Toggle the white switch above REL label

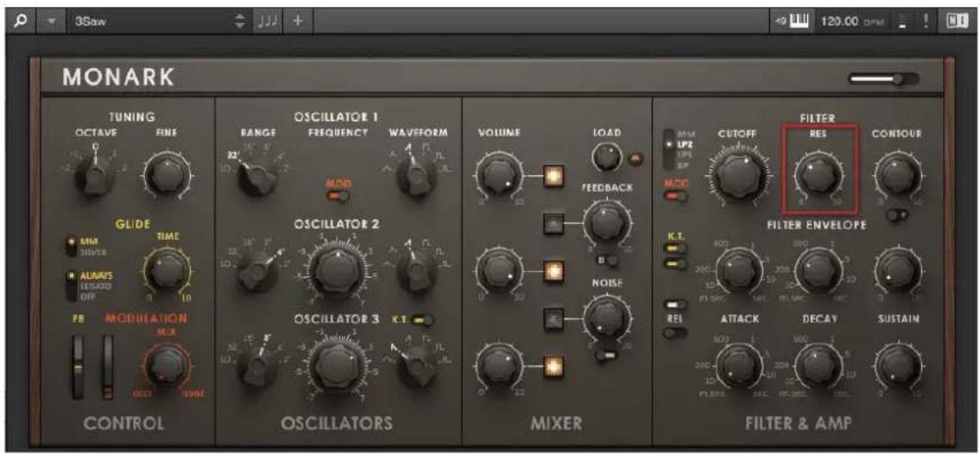coord(677,304)
